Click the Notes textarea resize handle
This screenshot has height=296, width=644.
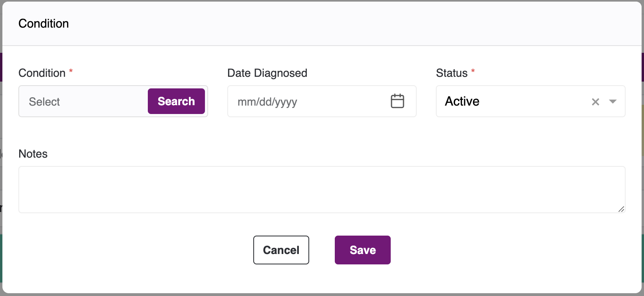click(x=621, y=209)
